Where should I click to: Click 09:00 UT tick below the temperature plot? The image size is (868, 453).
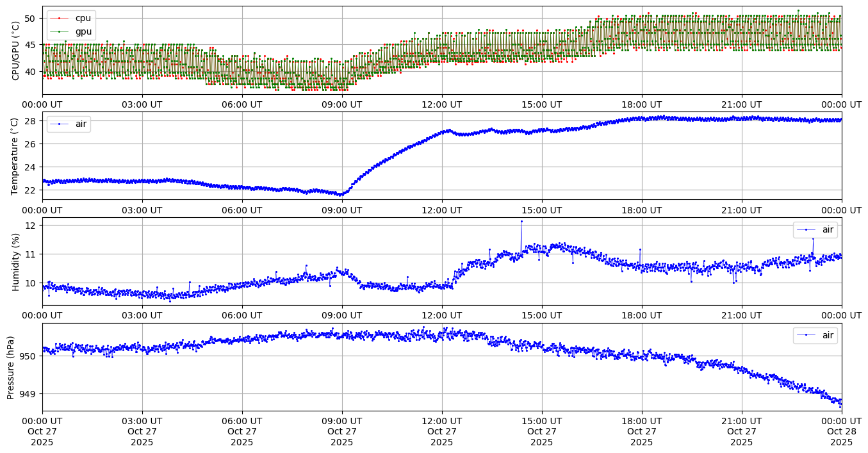[342, 210]
